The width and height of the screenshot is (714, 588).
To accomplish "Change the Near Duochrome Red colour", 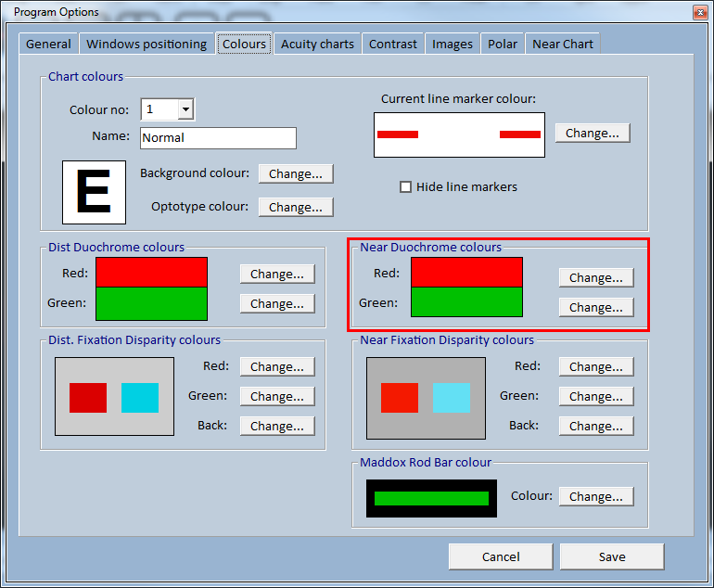I will point(595,277).
